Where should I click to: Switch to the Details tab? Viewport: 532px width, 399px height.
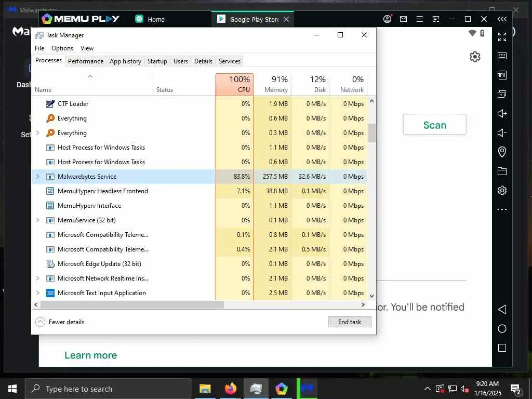(203, 61)
